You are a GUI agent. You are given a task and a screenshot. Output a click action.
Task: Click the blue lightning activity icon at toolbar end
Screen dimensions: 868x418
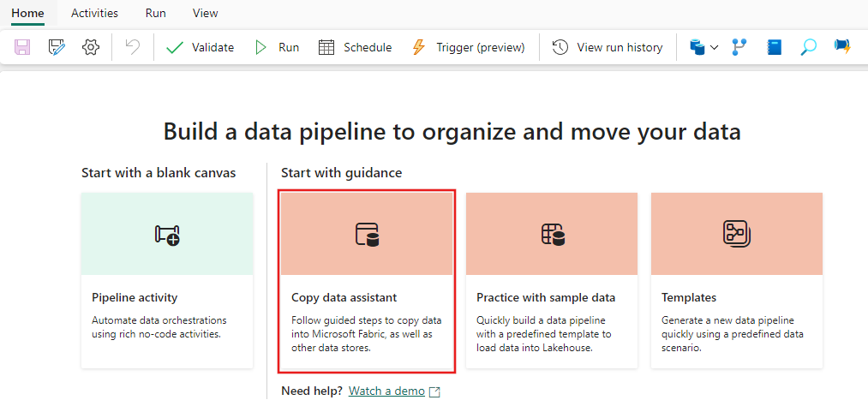click(x=842, y=47)
